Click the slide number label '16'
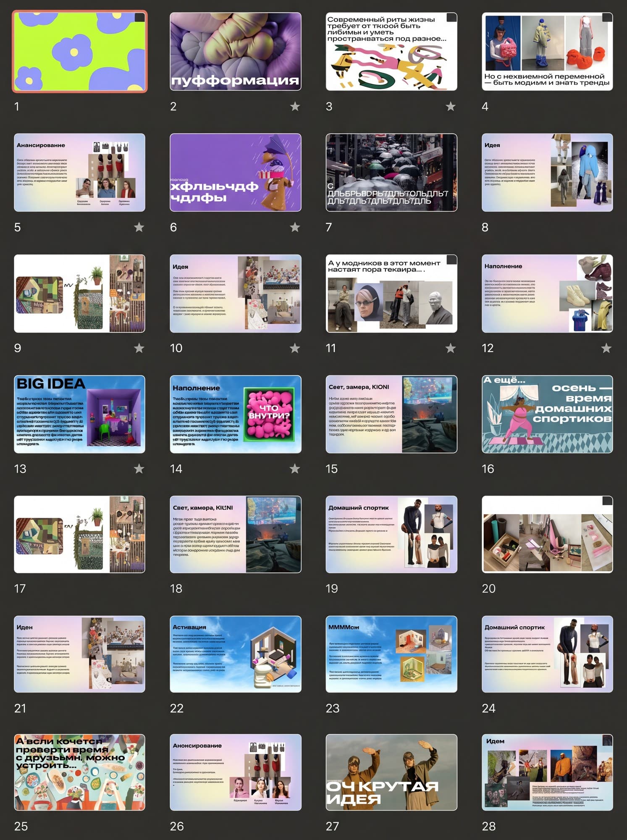 [x=488, y=469]
